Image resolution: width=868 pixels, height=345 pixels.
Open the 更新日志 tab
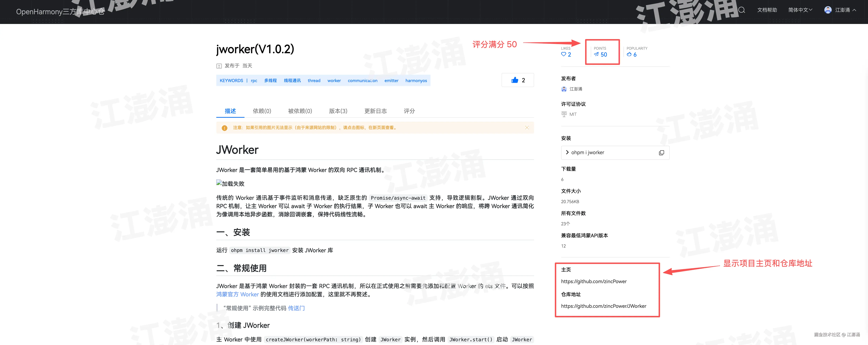pyautogui.click(x=375, y=111)
